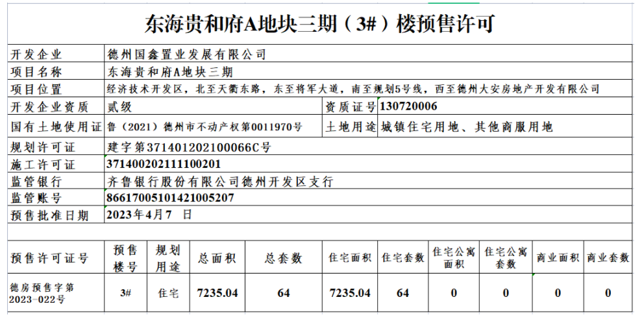This screenshot has width=644, height=317.
Task: Select the 监管银行 value 齐鲁银行股份有限公司德州开发区支行
Action: pos(219,182)
